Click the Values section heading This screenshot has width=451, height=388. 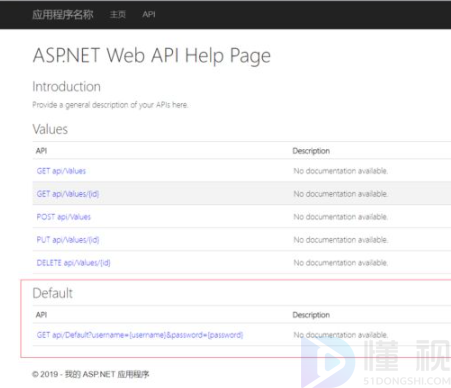pyautogui.click(x=50, y=129)
